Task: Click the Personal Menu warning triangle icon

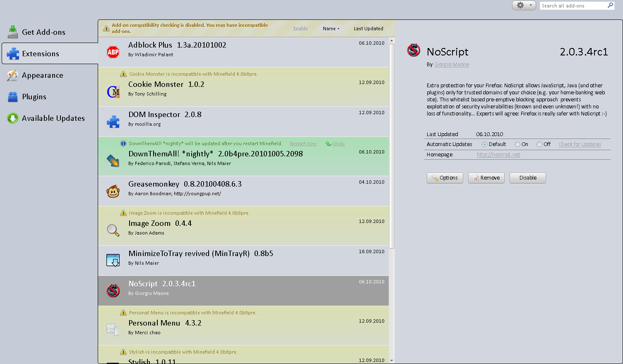Action: pyautogui.click(x=123, y=313)
